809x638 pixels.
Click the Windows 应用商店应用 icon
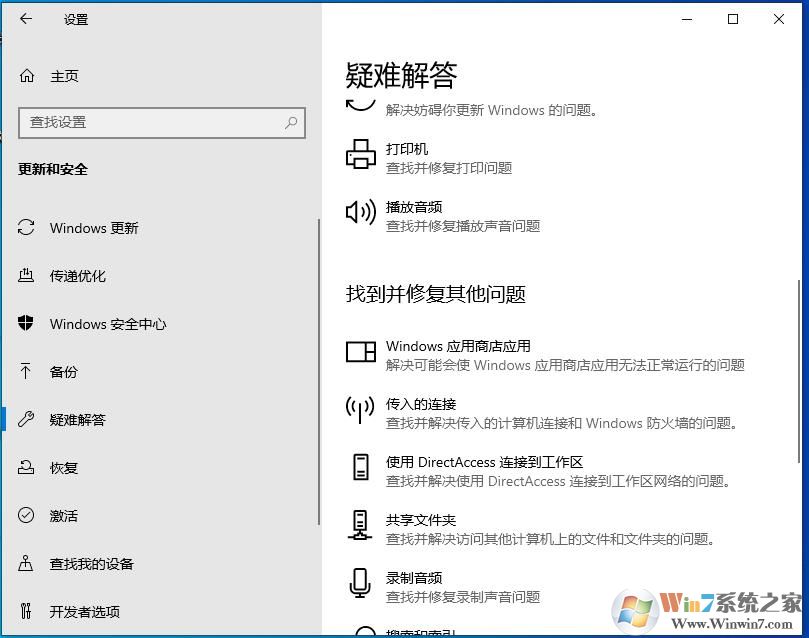(x=361, y=352)
